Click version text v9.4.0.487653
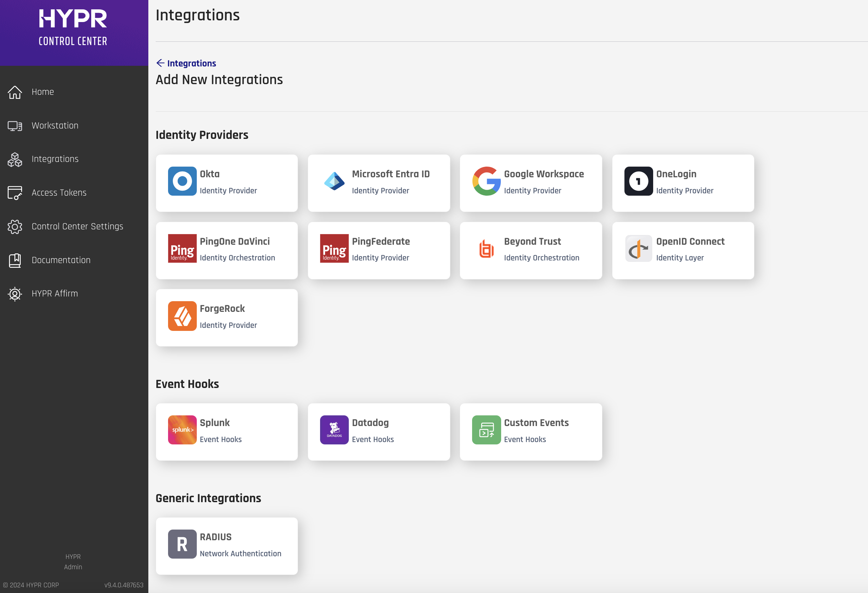The height and width of the screenshot is (593, 868). 124,585
